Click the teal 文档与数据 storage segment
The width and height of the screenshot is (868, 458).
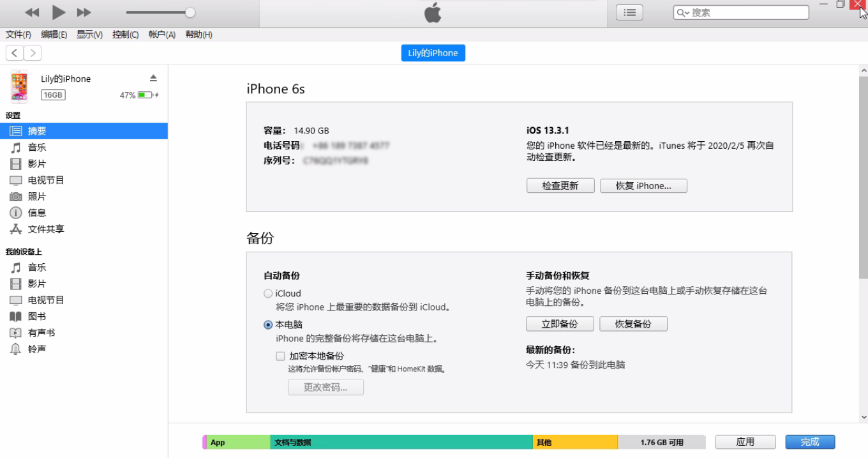pyautogui.click(x=401, y=442)
